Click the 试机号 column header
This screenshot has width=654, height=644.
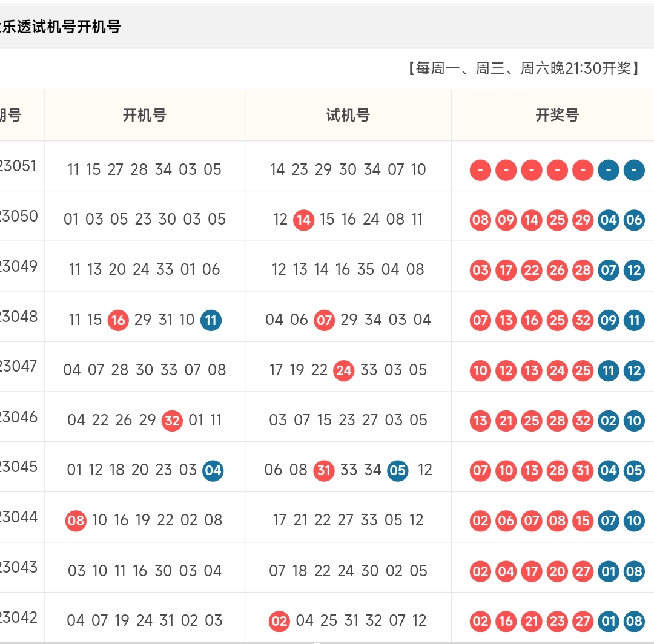[x=348, y=115]
